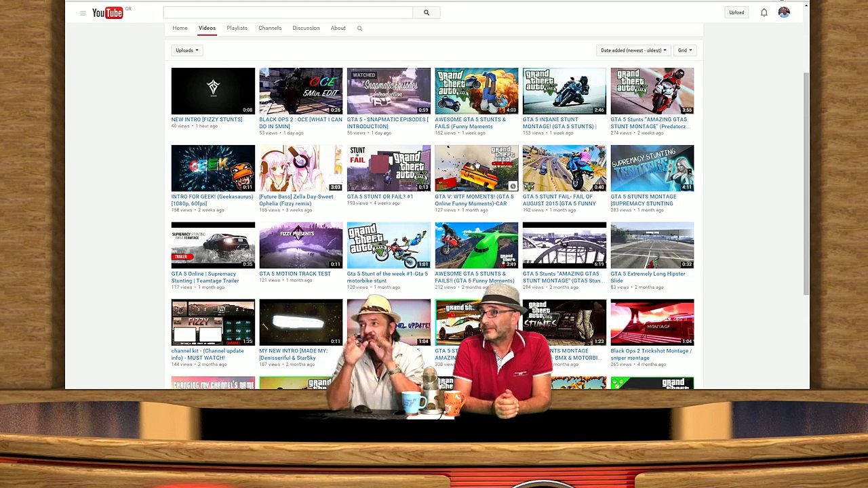Click GTA 5 MOTION TRACK TEST link

point(295,274)
